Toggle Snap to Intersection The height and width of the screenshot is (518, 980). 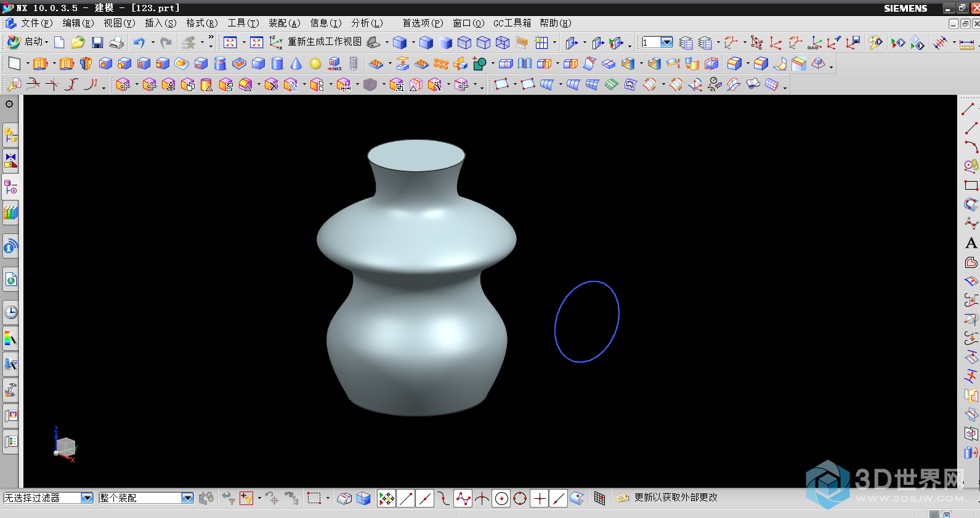[x=482, y=498]
